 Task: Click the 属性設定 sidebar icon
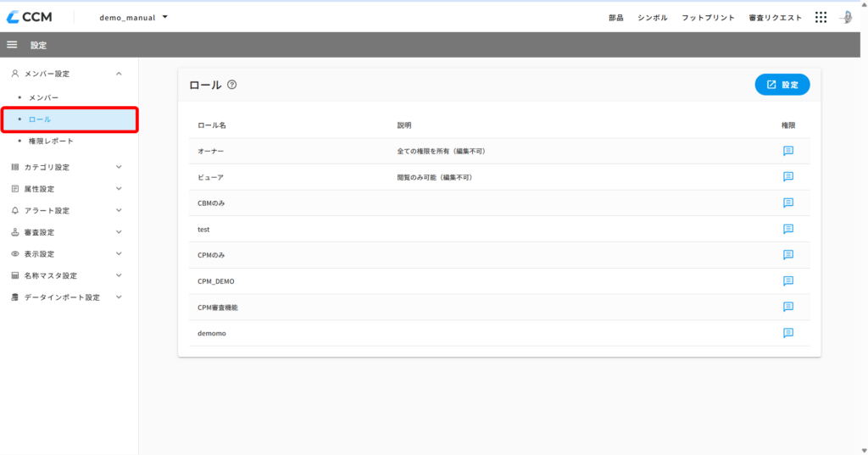15,189
